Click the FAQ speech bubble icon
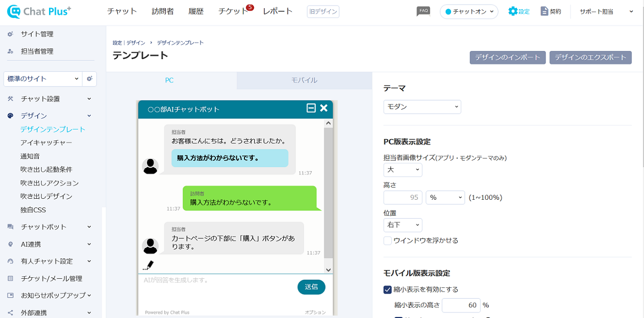Screen dimensions: 644x318 [x=423, y=11]
